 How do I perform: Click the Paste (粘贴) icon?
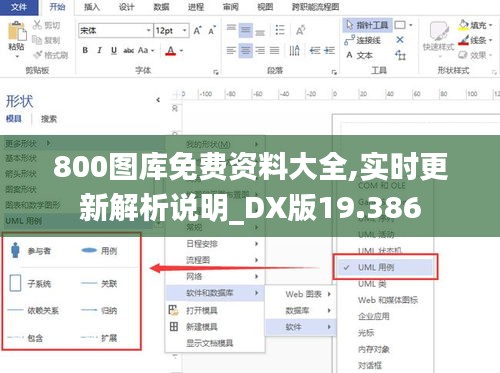click(17, 32)
